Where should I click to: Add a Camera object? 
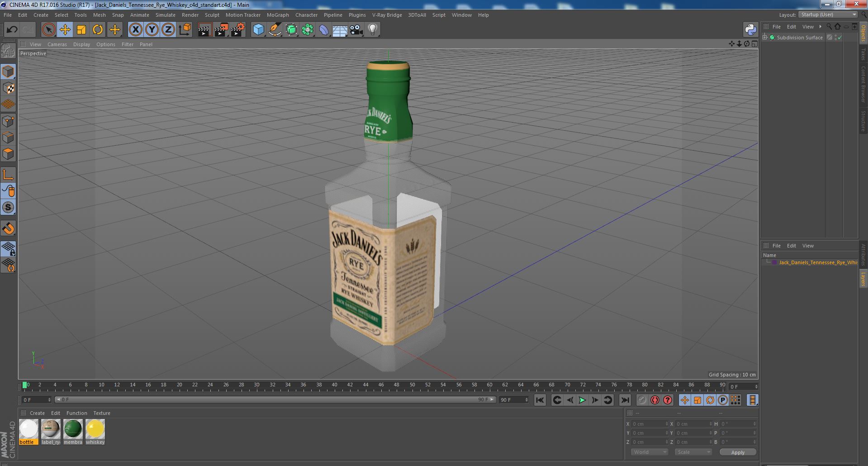356,30
